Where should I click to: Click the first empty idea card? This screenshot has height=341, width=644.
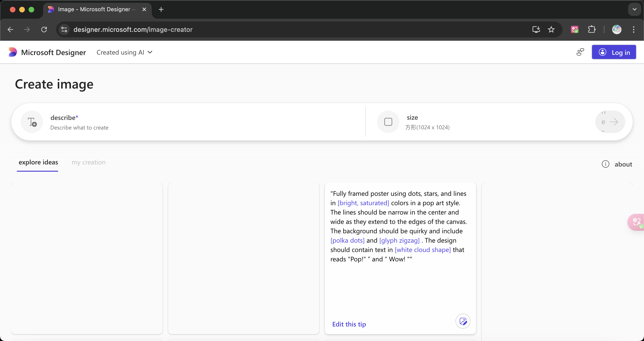coord(87,258)
